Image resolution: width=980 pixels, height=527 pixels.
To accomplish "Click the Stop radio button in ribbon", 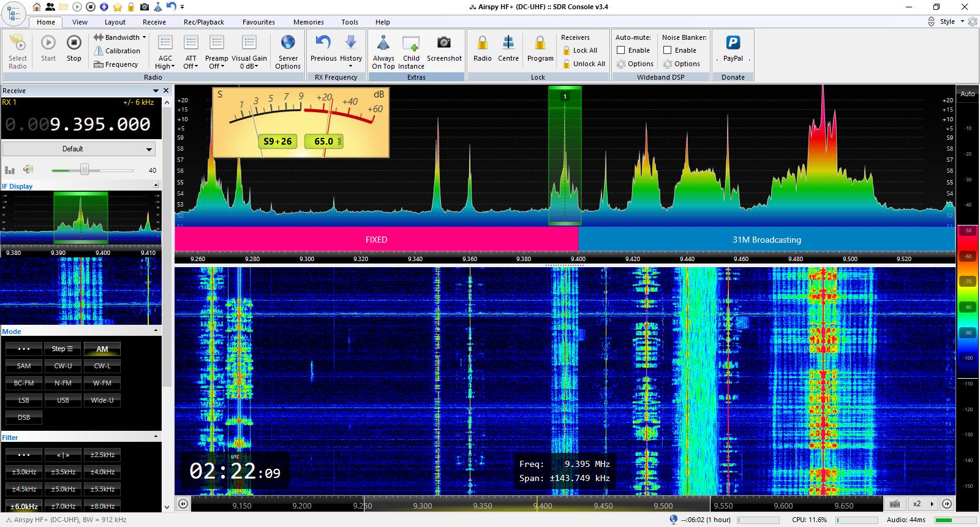I will coord(73,48).
